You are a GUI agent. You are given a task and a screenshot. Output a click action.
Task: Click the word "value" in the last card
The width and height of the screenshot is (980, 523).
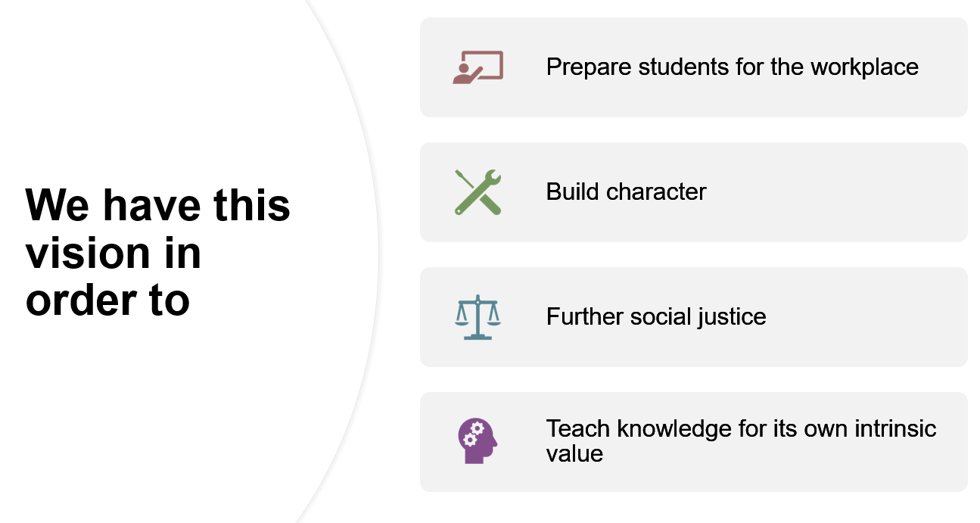(x=574, y=454)
